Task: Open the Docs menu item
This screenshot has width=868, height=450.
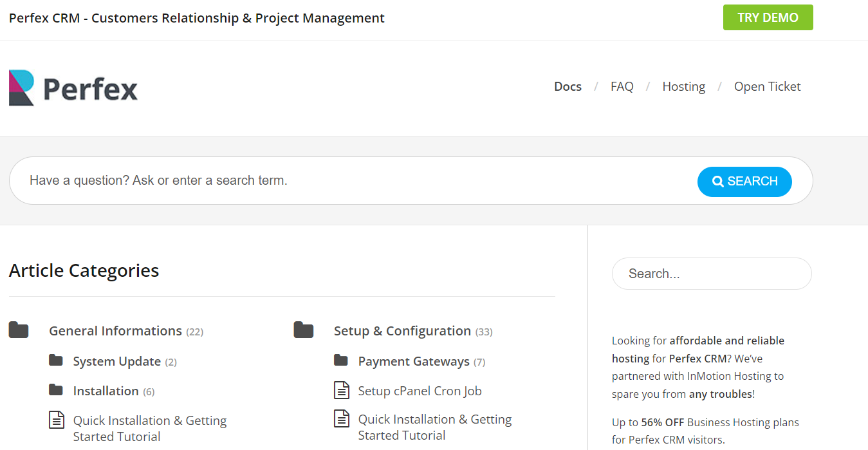Action: [x=568, y=87]
